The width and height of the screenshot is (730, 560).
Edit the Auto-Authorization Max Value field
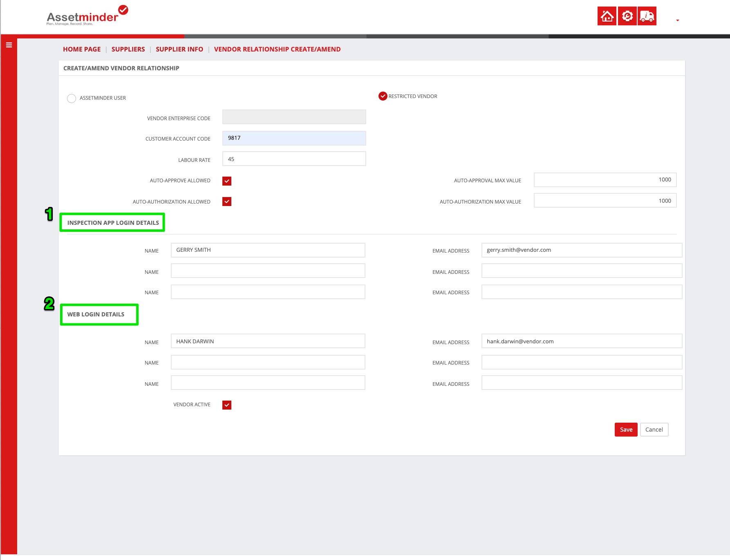pos(605,200)
